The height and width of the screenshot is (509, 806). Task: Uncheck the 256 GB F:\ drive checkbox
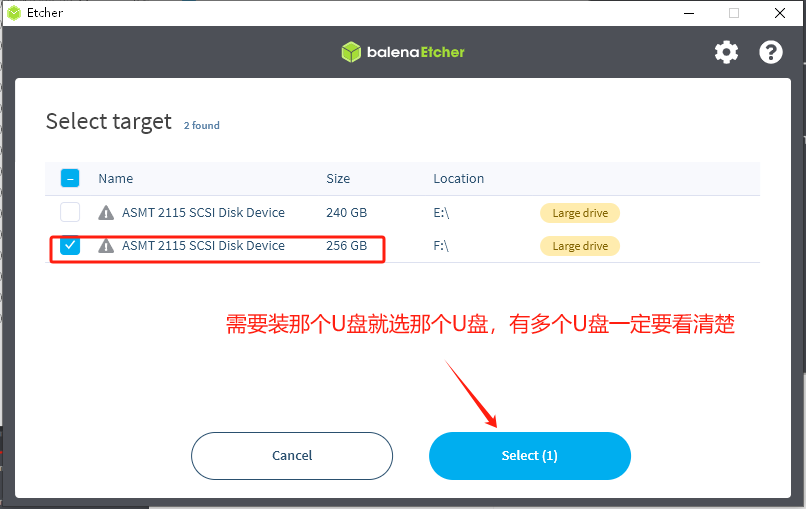[x=70, y=245]
